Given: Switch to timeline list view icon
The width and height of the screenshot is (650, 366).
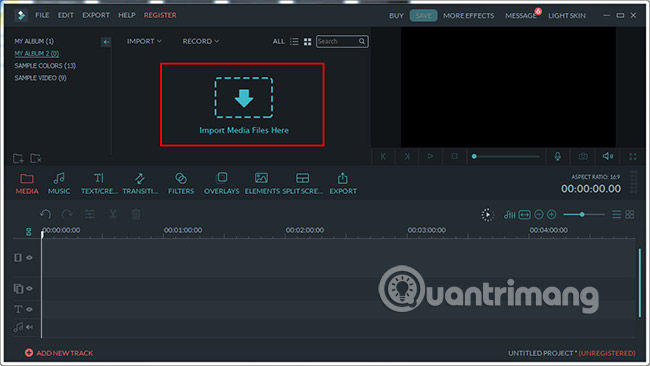Looking at the screenshot, I should pyautogui.click(x=616, y=214).
